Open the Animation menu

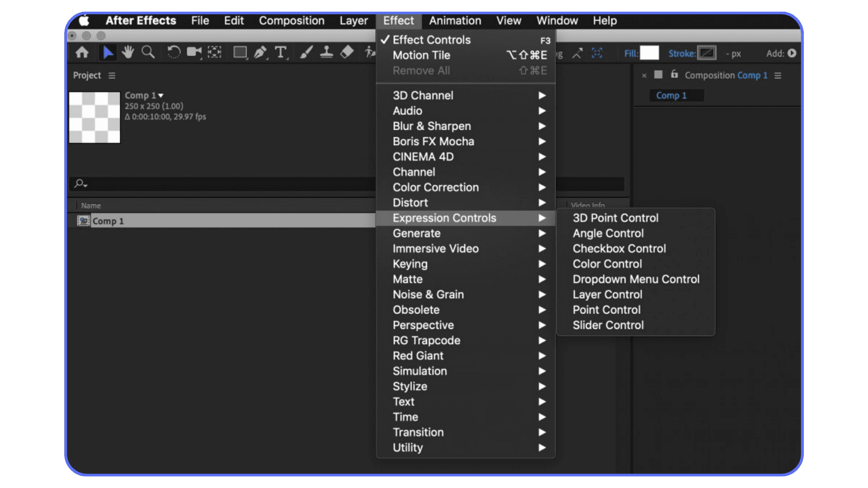(x=455, y=20)
